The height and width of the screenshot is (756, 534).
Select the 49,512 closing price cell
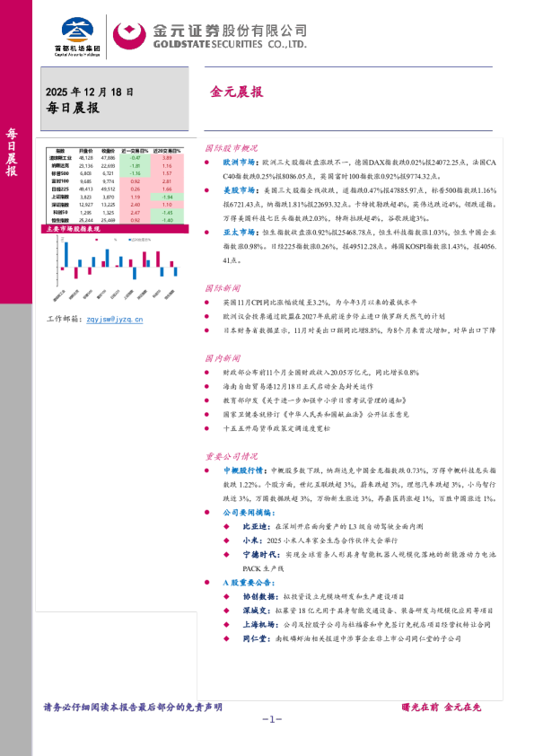click(108, 189)
